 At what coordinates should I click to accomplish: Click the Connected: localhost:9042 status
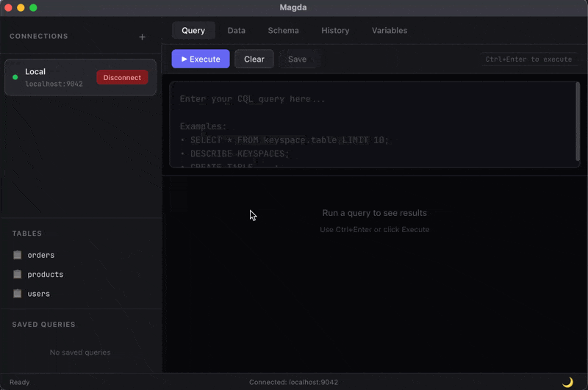(x=293, y=382)
